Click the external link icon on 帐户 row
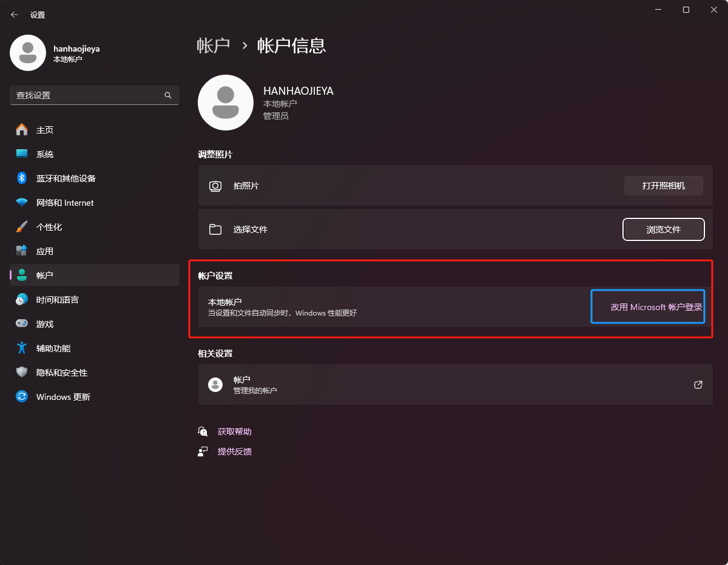The image size is (728, 565). pyautogui.click(x=698, y=384)
